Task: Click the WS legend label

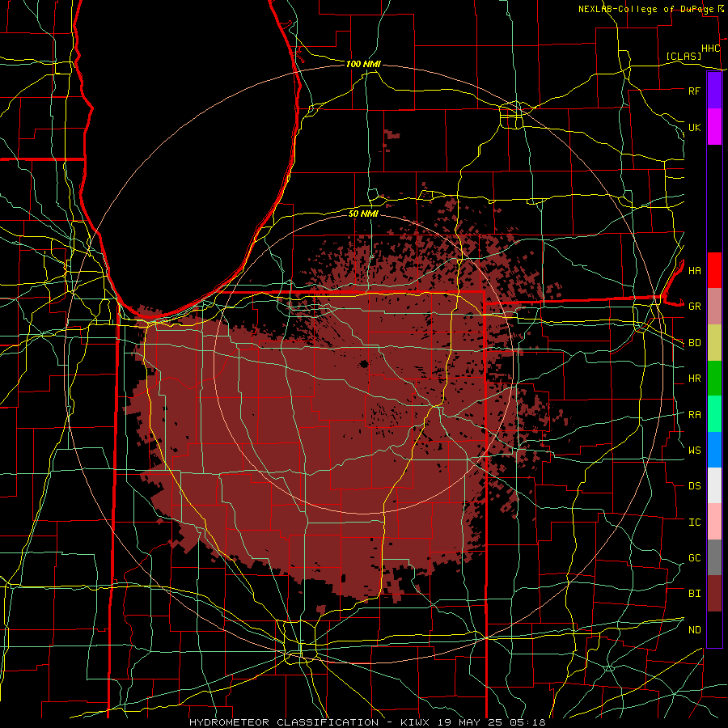Action: 694,451
